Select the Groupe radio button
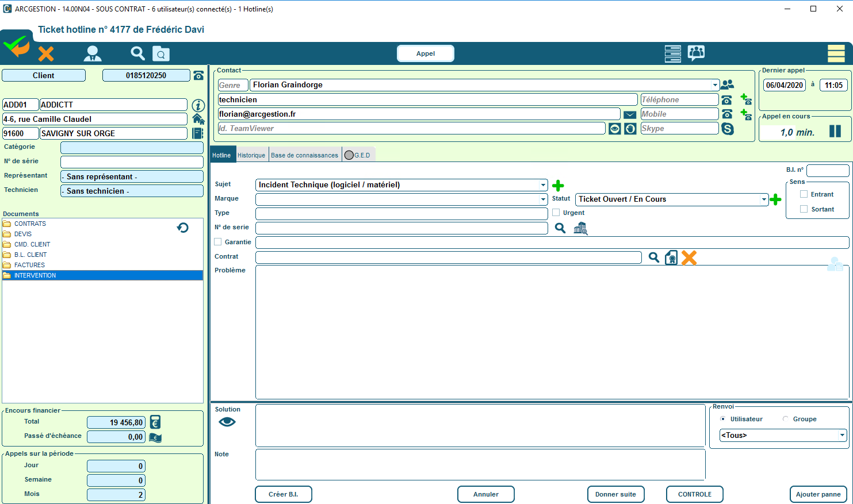Screen dimensions: 853x504 coord(786,419)
